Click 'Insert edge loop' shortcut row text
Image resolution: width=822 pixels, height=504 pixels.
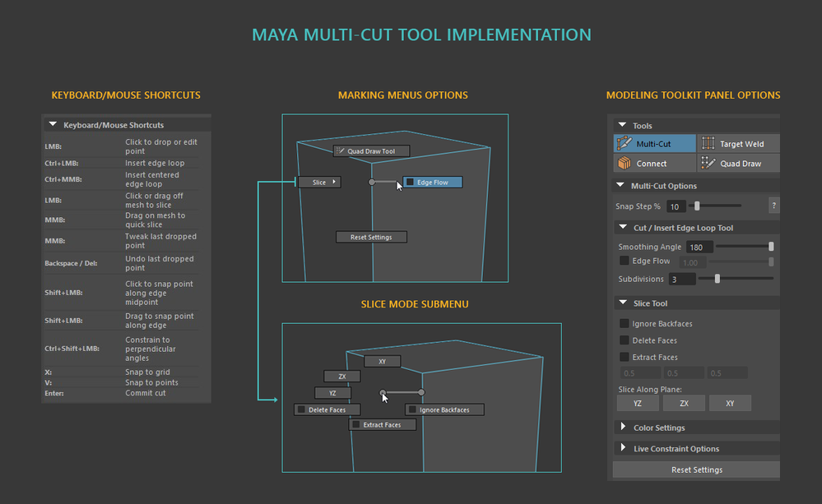tap(155, 163)
